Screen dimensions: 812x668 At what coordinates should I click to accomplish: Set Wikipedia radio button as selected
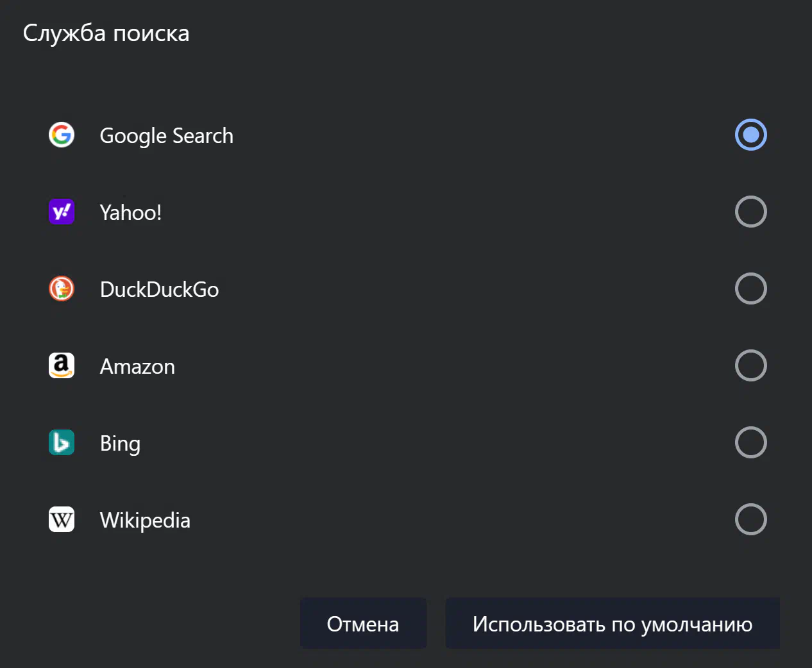[750, 519]
